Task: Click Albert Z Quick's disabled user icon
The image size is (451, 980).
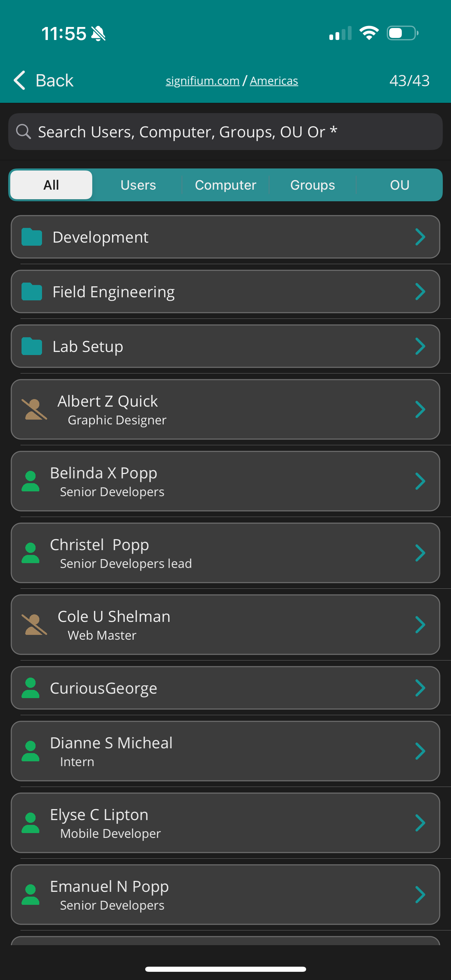Action: (x=34, y=409)
